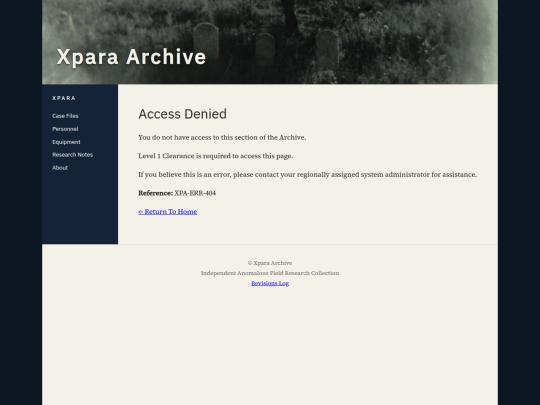Click the Access Denied heading

183,114
